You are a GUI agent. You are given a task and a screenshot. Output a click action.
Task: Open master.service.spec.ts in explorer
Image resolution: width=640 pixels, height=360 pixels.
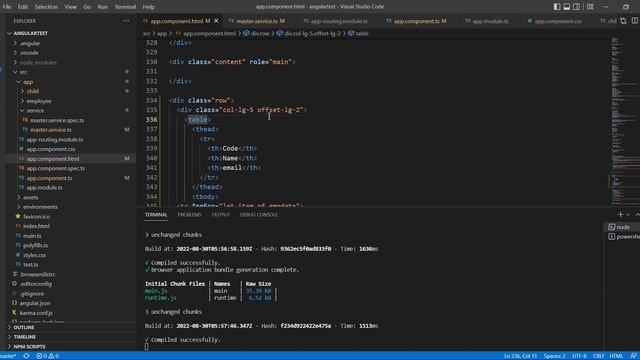pyautogui.click(x=57, y=120)
